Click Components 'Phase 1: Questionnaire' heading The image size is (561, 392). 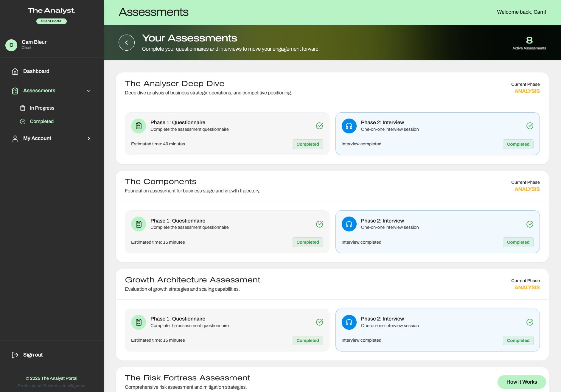178,221
